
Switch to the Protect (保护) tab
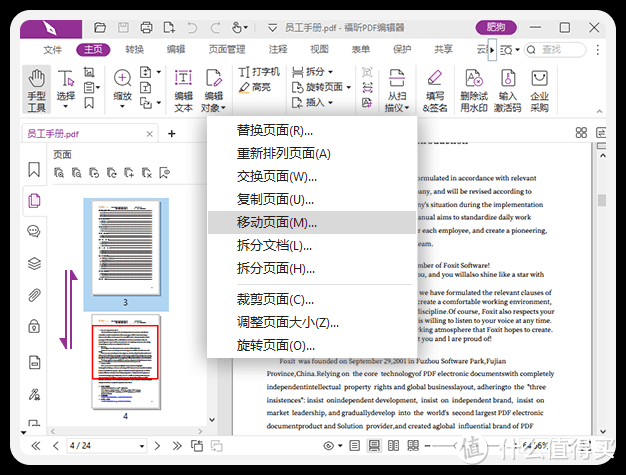coord(402,49)
